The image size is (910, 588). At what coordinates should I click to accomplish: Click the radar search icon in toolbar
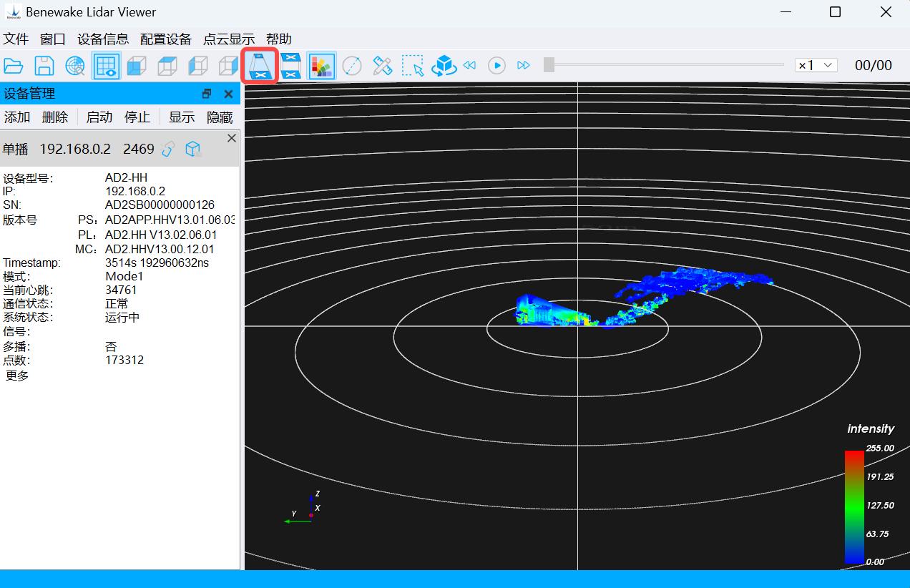point(75,66)
